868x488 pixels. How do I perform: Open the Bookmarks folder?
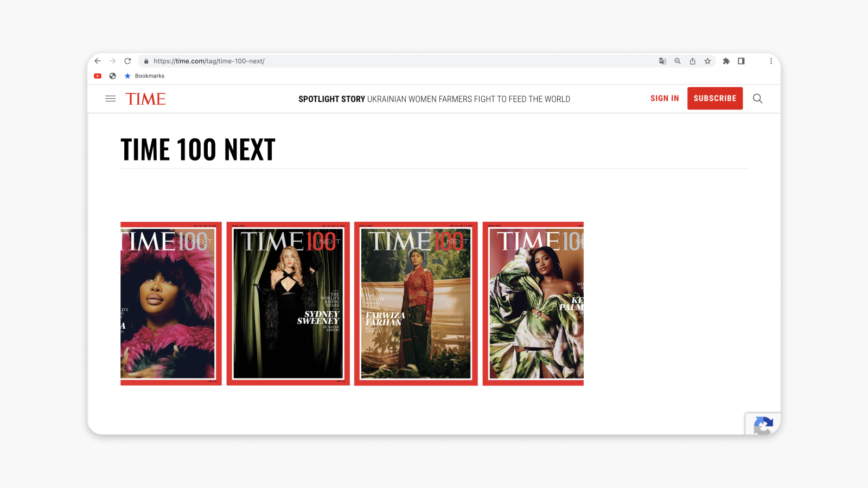pos(144,76)
